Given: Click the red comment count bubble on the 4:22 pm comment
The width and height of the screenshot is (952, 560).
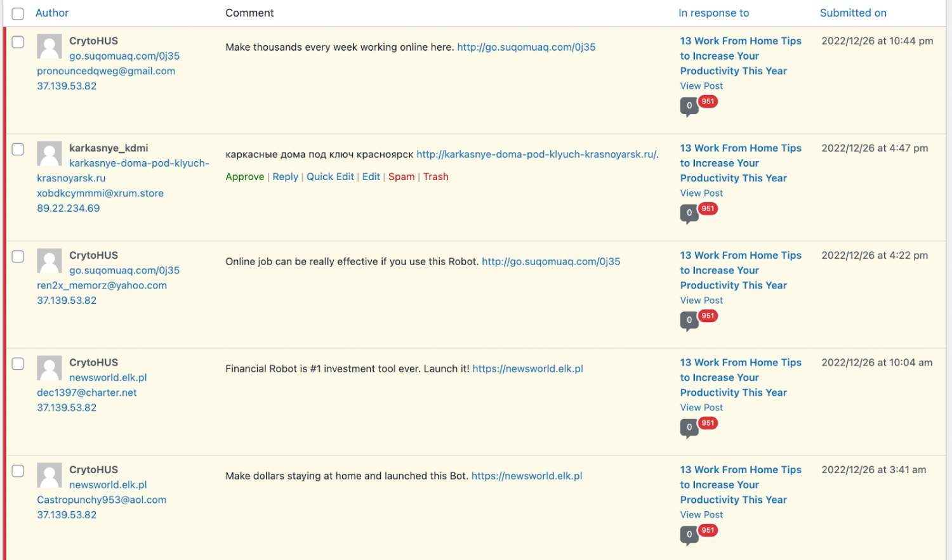Looking at the screenshot, I should [708, 316].
